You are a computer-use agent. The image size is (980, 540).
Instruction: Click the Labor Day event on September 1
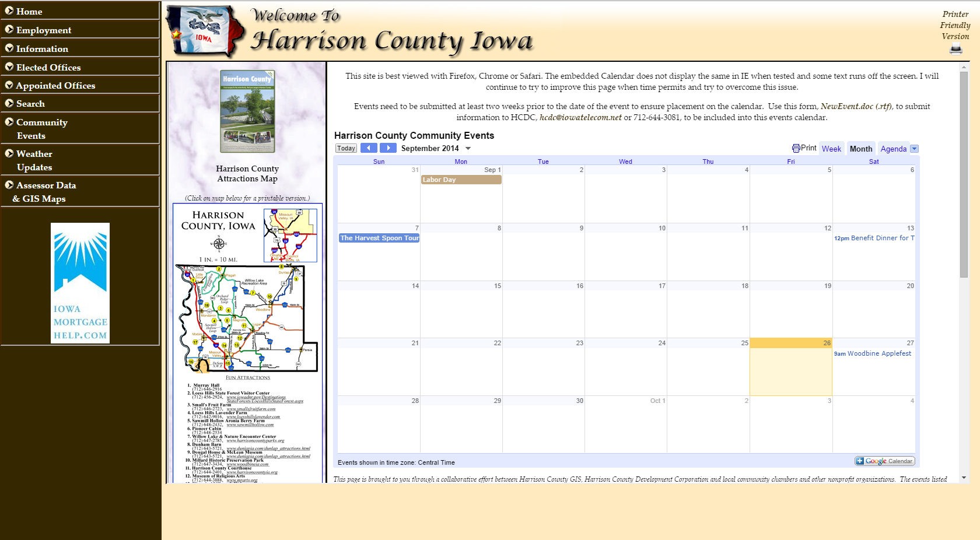click(460, 180)
